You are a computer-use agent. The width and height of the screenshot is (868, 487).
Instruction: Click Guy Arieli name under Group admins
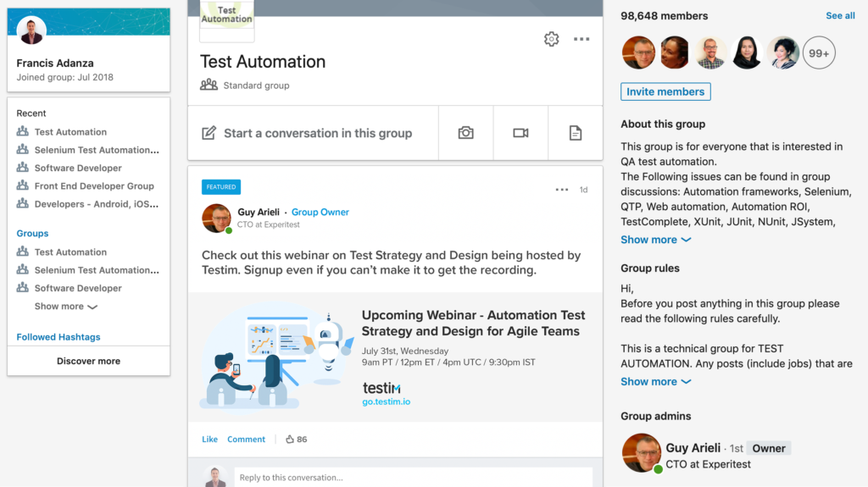[x=693, y=448]
